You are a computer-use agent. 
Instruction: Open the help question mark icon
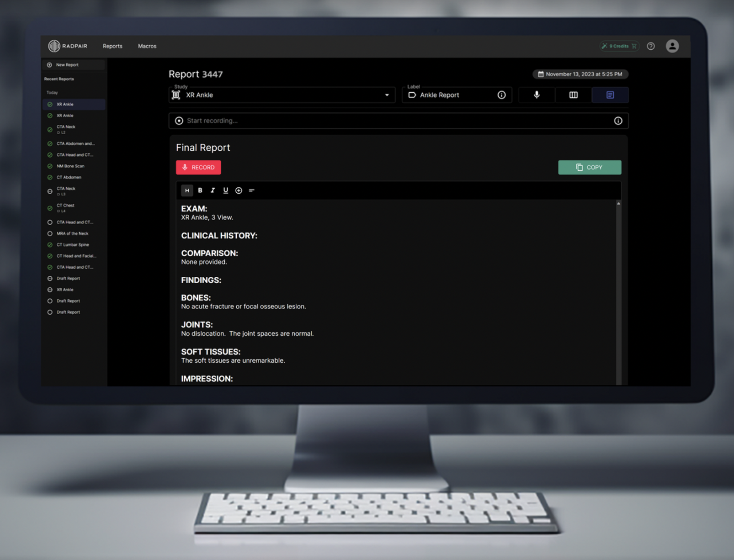tap(651, 46)
